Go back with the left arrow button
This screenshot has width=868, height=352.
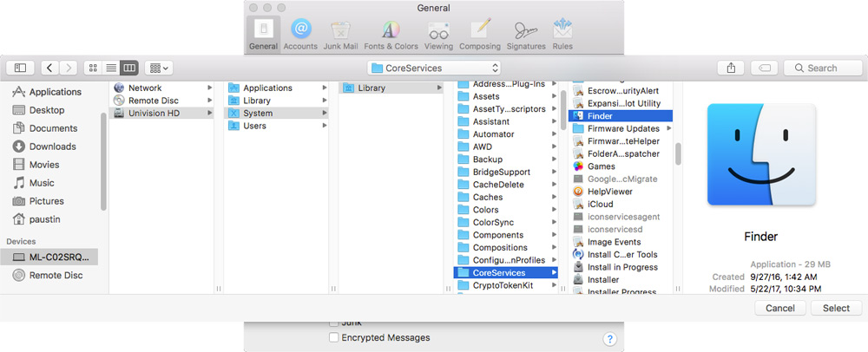(49, 68)
